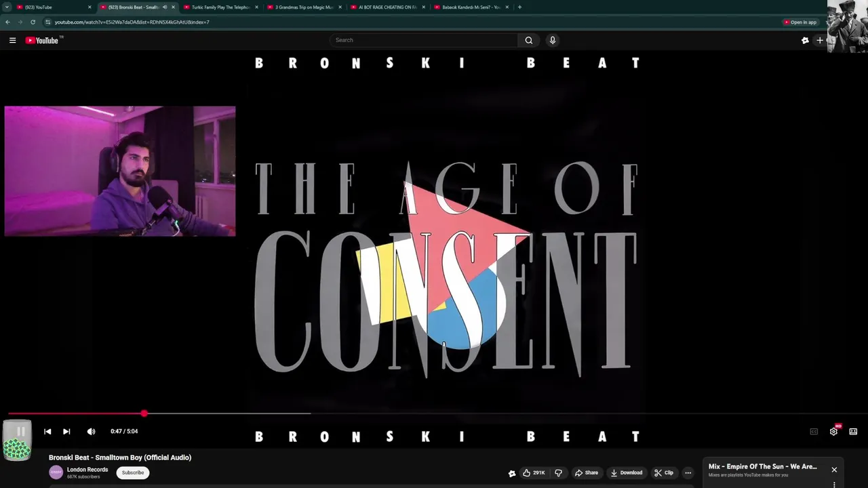Viewport: 868px width, 488px height.
Task: Skip to the next video
Action: point(66,431)
